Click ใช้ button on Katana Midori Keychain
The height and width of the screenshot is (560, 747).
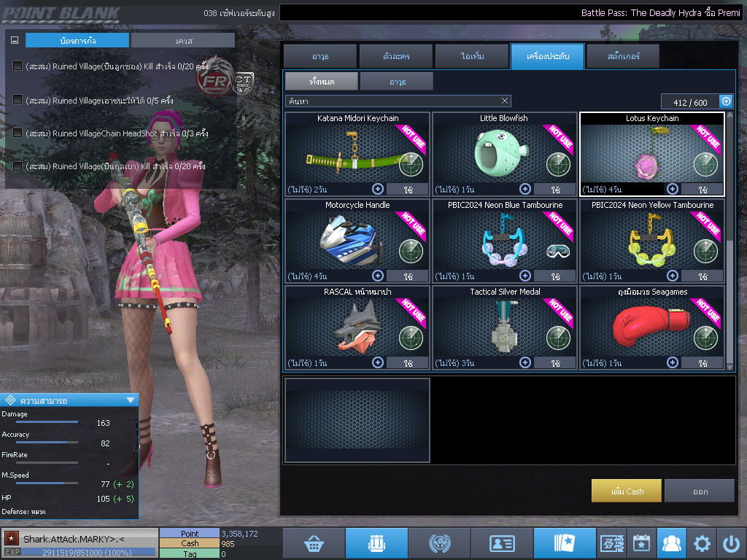coord(409,190)
